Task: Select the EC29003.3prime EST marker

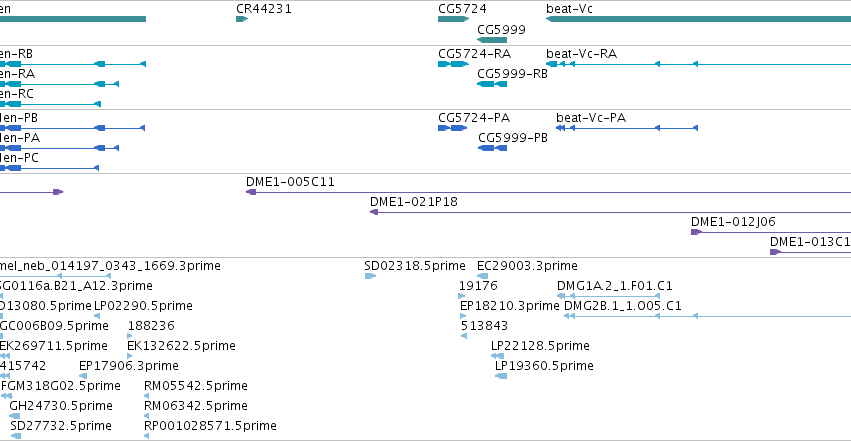Action: (482, 276)
